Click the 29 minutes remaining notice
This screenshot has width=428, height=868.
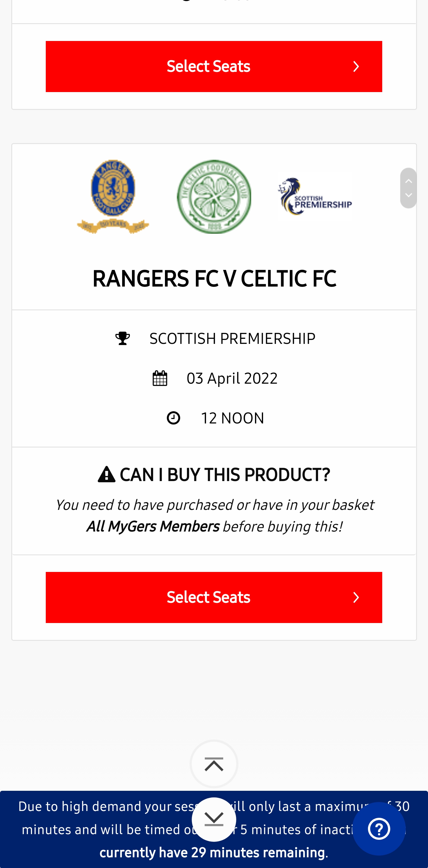click(212, 853)
